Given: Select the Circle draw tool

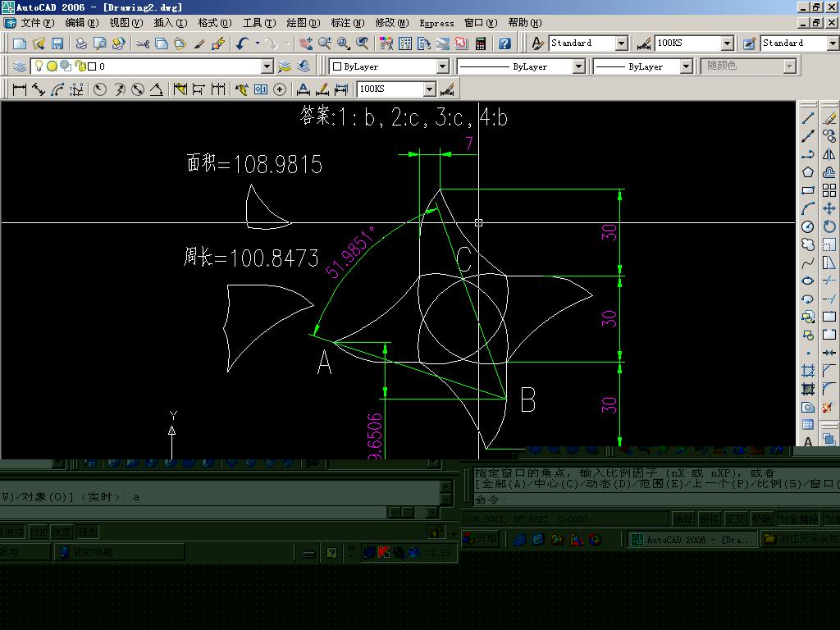Looking at the screenshot, I should tap(808, 227).
